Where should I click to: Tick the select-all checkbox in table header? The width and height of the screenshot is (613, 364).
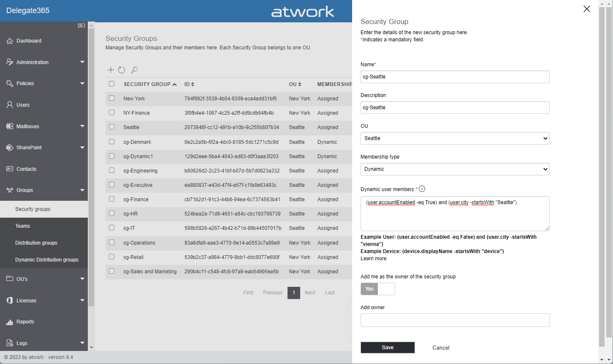[x=111, y=84]
